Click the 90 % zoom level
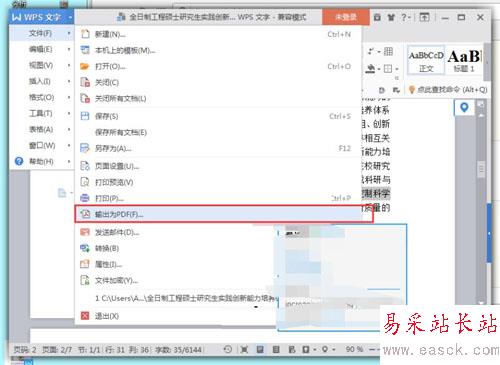Image resolution: width=500 pixels, height=365 pixels. [354, 349]
